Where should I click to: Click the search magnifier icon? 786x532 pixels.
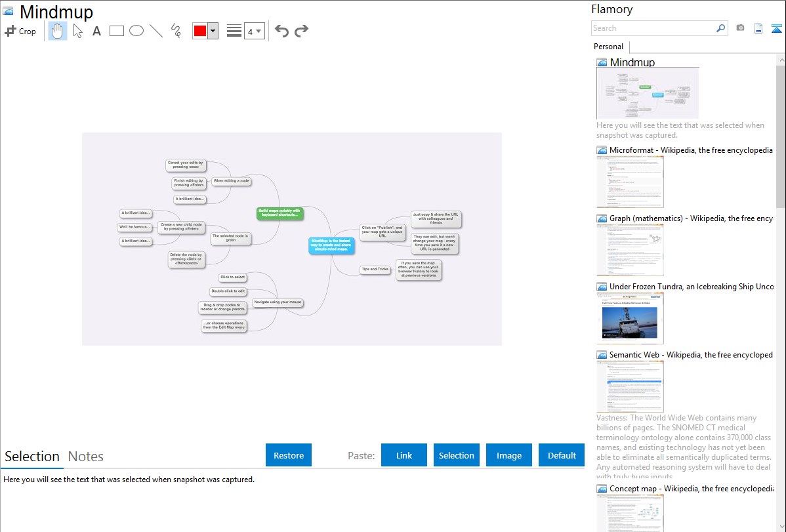721,28
